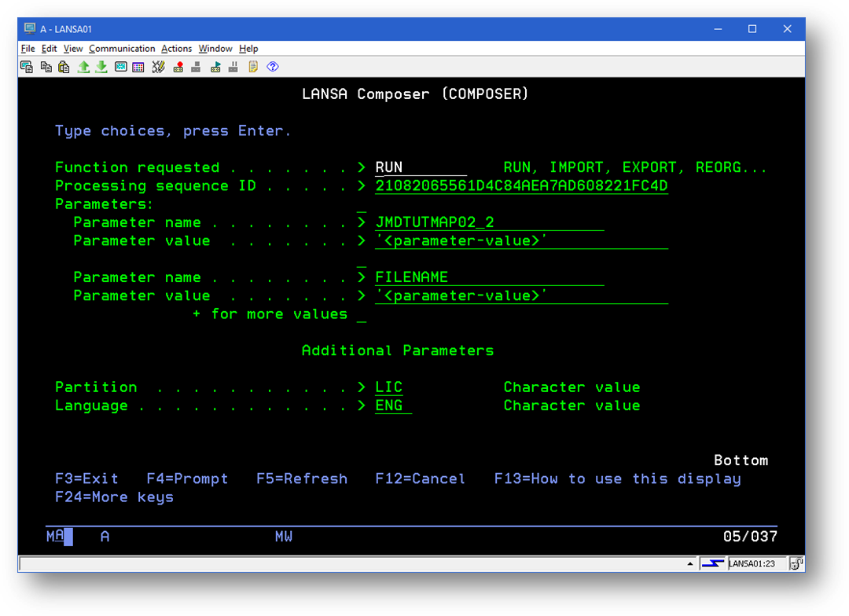The height and width of the screenshot is (616, 849).
Task: Click the Partition LIC field
Action: [389, 387]
